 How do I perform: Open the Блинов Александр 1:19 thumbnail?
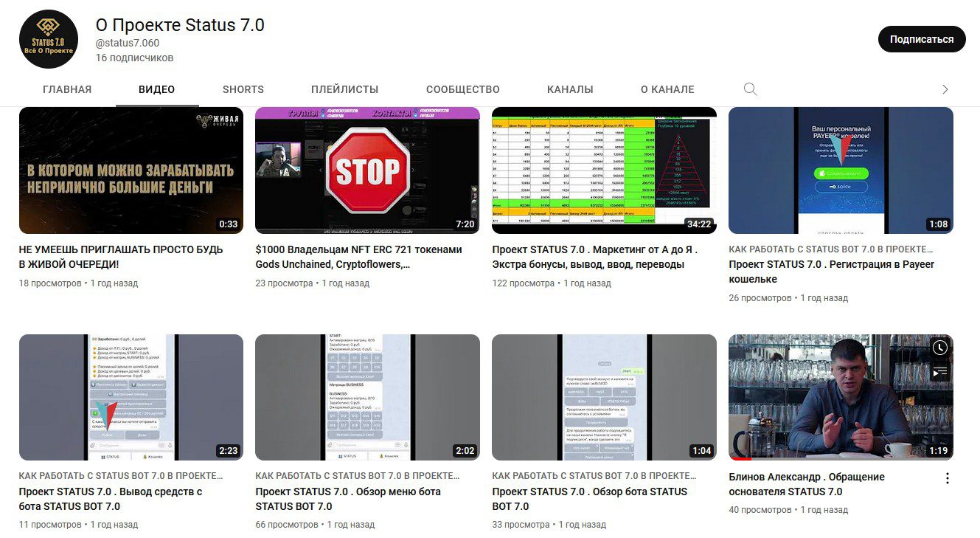(841, 398)
